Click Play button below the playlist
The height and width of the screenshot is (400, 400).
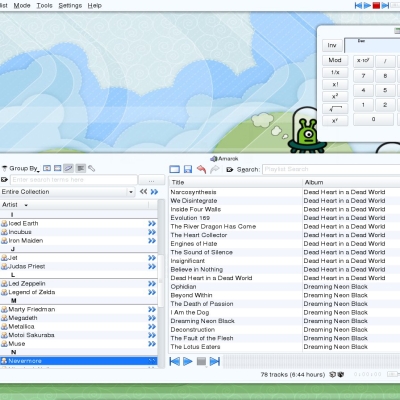188,361
